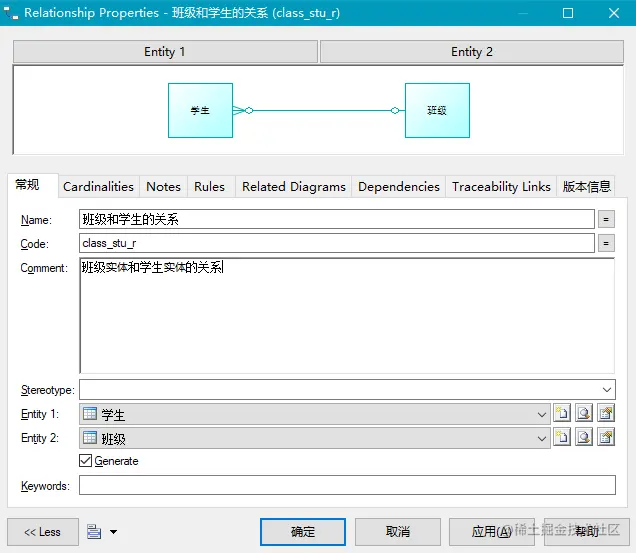Image resolution: width=636 pixels, height=553 pixels.
Task: Click the Entity 2 header button
Action: [472, 52]
